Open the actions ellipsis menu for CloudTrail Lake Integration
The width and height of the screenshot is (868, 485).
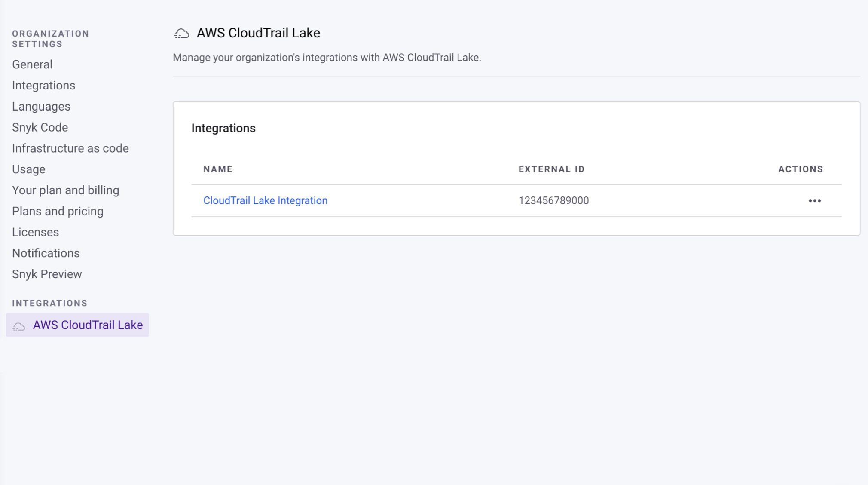click(x=815, y=200)
